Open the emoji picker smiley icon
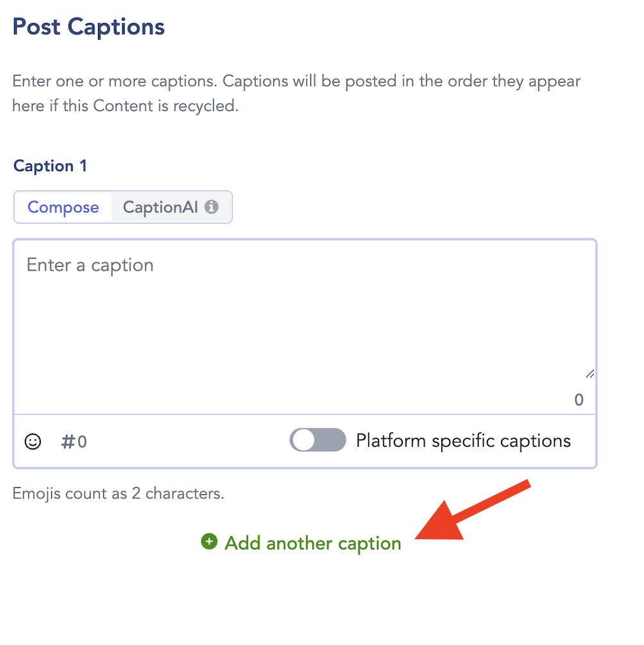Screen dimensions: 644x645 coord(33,442)
